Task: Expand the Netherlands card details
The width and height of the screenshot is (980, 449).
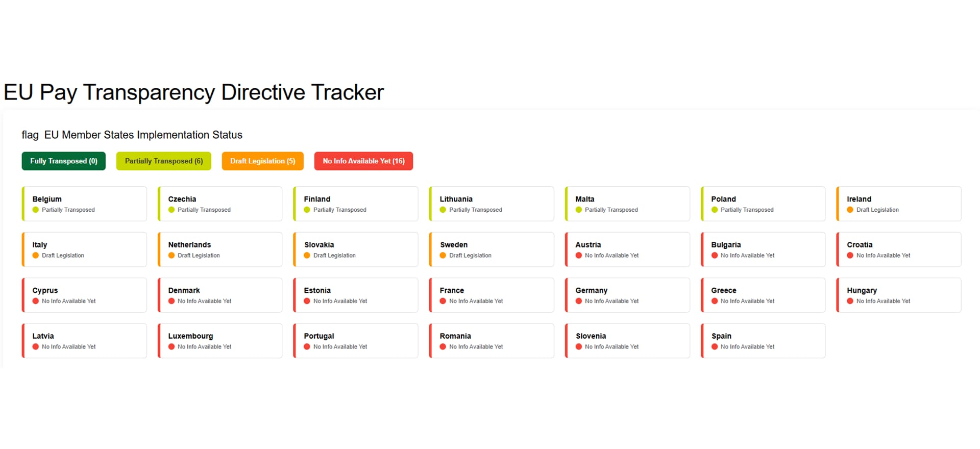Action: (219, 250)
